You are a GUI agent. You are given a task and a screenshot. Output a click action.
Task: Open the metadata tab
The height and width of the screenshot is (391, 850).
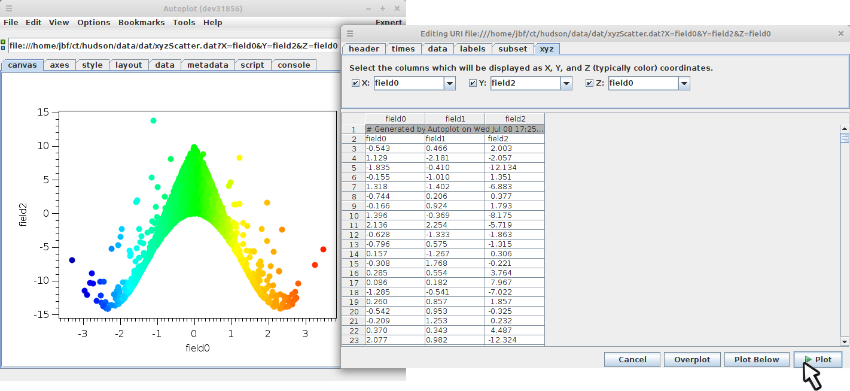click(208, 65)
